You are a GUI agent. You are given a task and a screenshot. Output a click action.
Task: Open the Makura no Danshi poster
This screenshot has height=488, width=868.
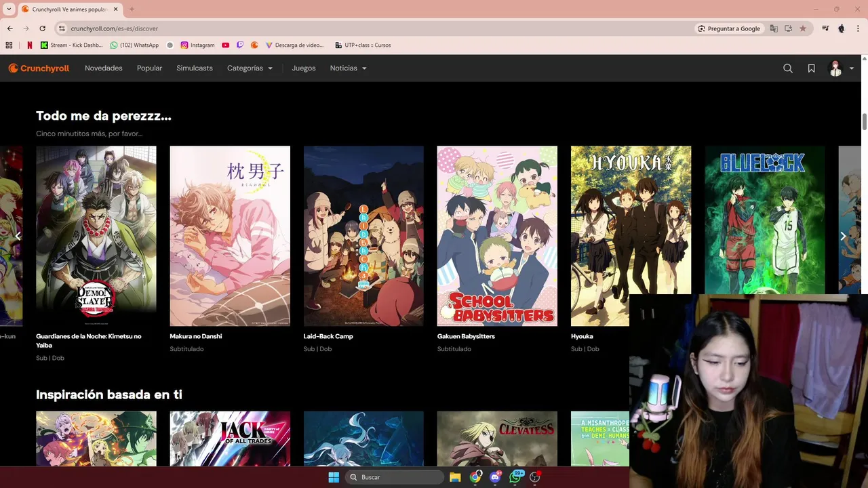(230, 236)
